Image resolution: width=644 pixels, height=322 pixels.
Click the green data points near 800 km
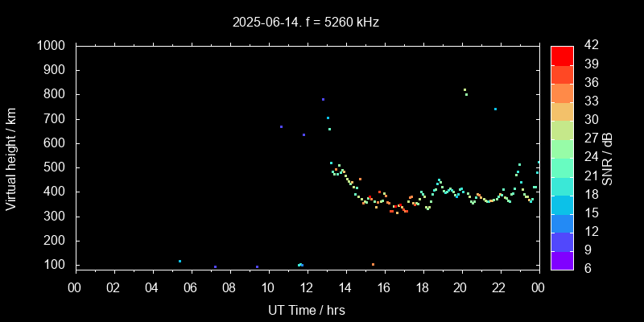(465, 92)
